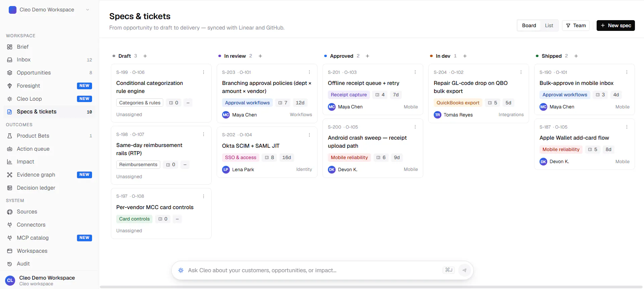644x289 pixels.
Task: Click the Workspaces window icon
Action: tap(10, 251)
